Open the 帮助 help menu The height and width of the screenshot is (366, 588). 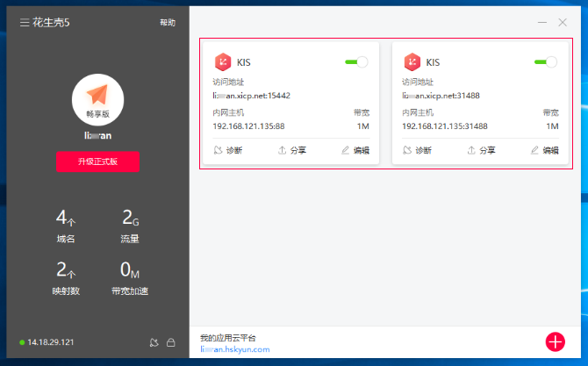pyautogui.click(x=168, y=23)
